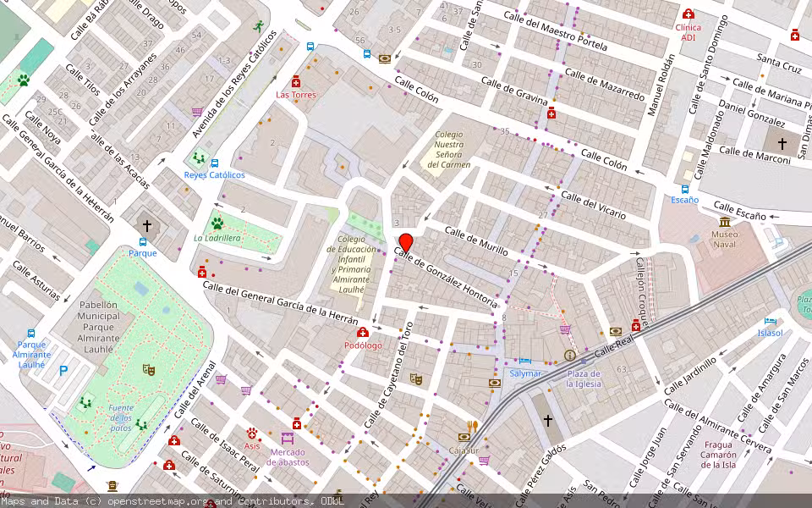Click the ATM icon near Calle Colón top

(385, 58)
